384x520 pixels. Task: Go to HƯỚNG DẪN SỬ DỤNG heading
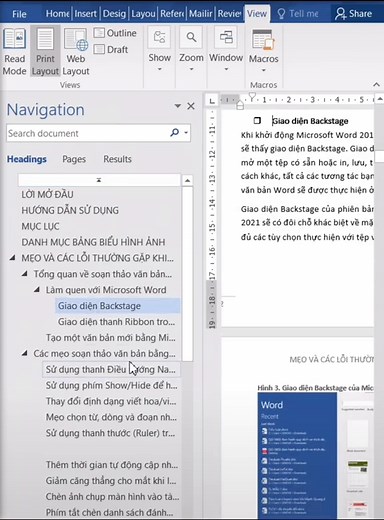(70, 210)
